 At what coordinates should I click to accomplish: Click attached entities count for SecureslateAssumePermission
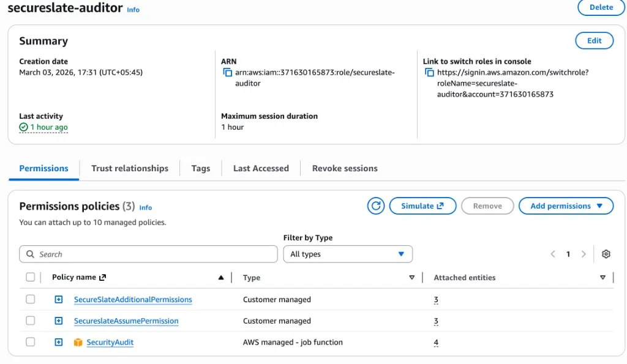coord(436,321)
